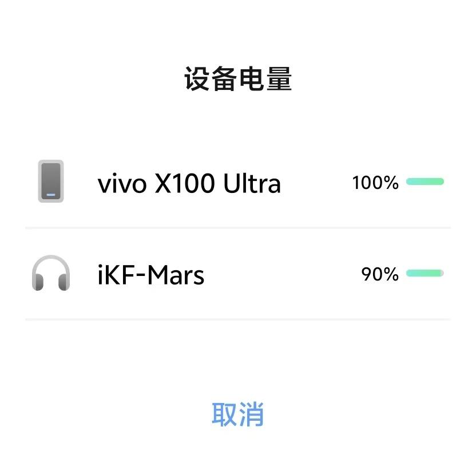
Task: Click the X100 text in device name
Action: 185,183
